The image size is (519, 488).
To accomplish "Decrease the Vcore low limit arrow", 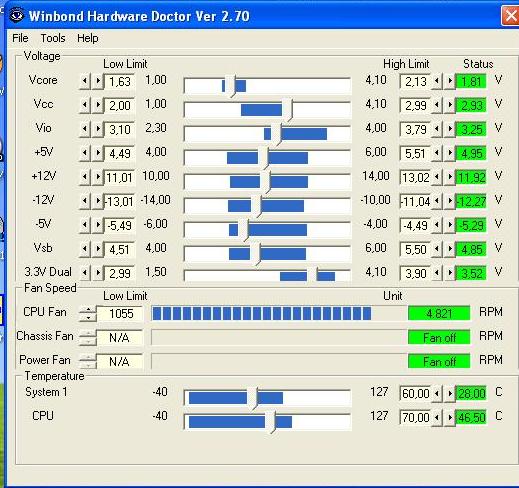I will point(85,81).
